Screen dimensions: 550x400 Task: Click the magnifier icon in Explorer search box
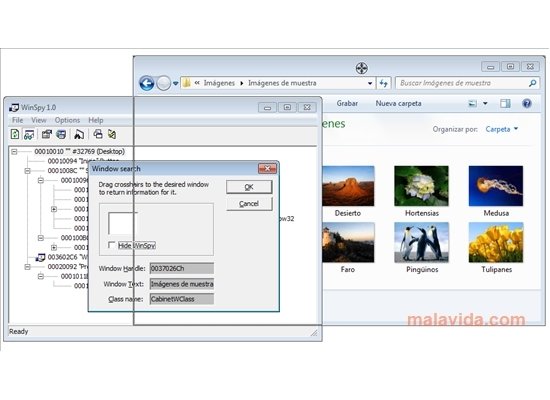click(x=532, y=83)
